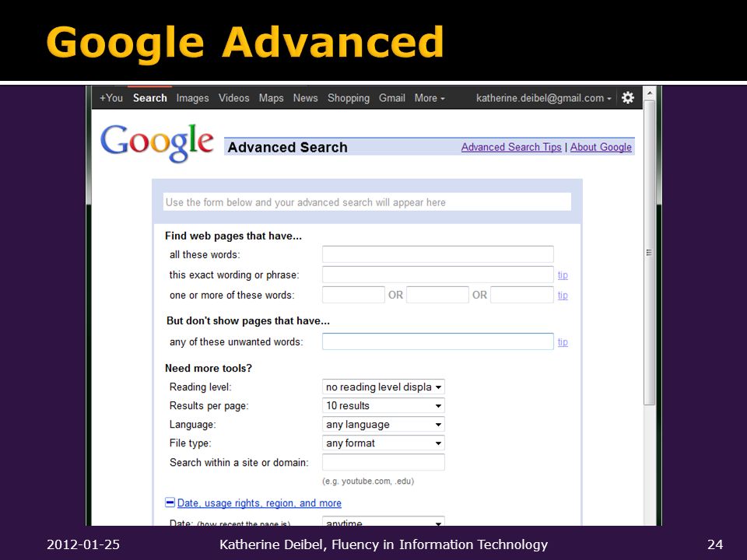
Task: Open Shopping from top bar
Action: 349,98
